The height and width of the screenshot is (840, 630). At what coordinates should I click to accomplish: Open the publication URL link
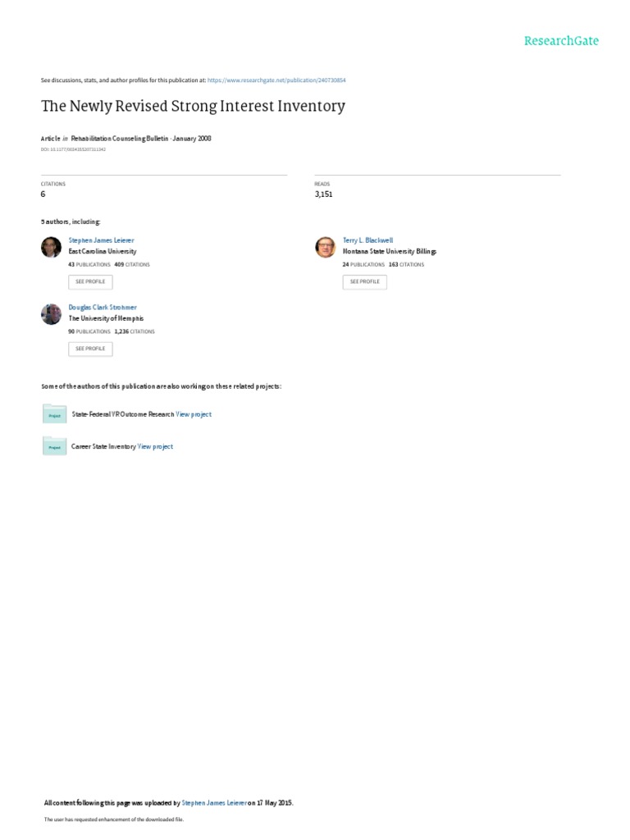[x=276, y=80]
